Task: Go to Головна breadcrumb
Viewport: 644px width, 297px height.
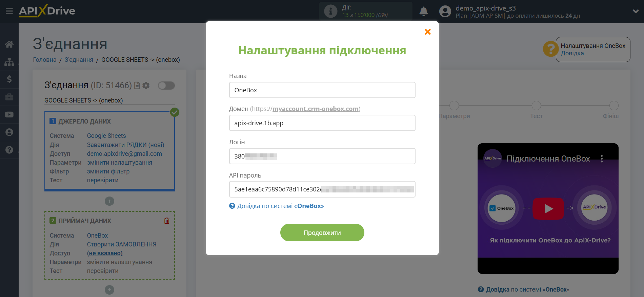Action: 45,60
